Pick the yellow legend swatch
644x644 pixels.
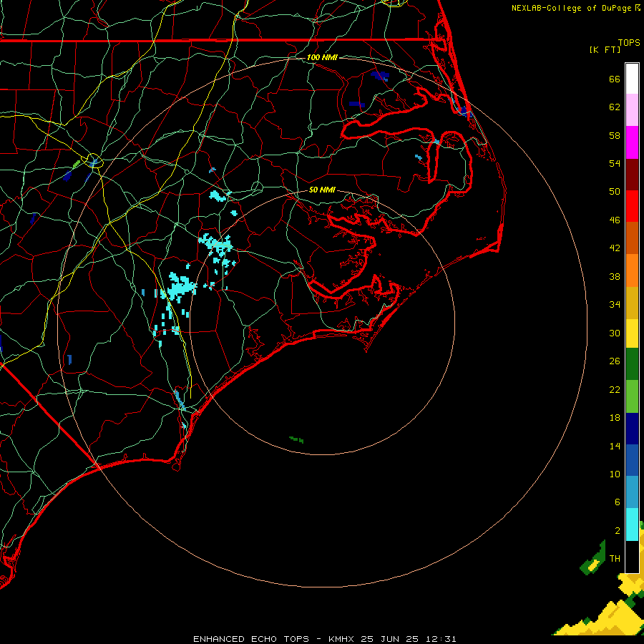click(632, 333)
